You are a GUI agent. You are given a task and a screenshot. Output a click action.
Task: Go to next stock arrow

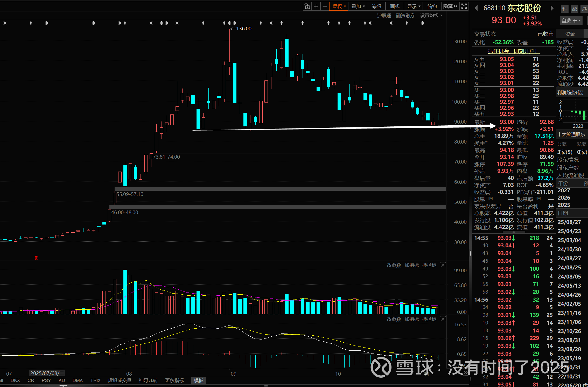[552, 8]
